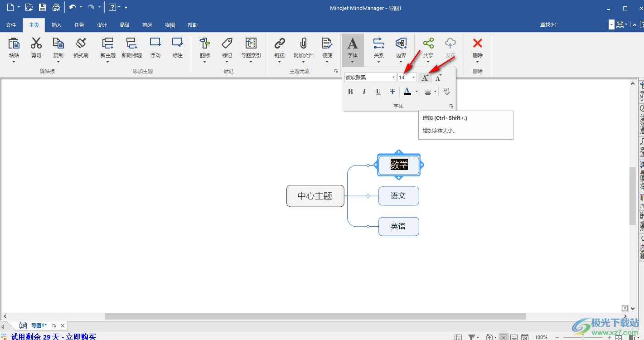Click the green Share (共享) icon
The image size is (644, 340).
click(428, 43)
